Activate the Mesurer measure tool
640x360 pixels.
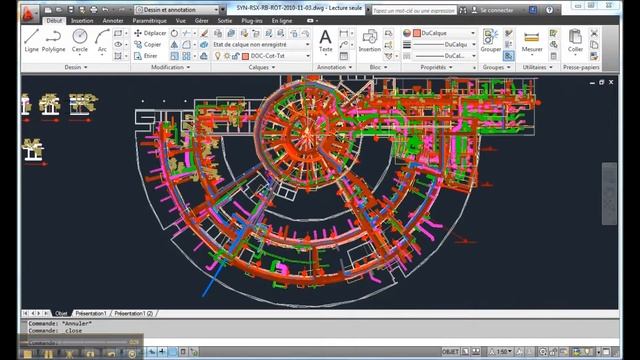(532, 41)
